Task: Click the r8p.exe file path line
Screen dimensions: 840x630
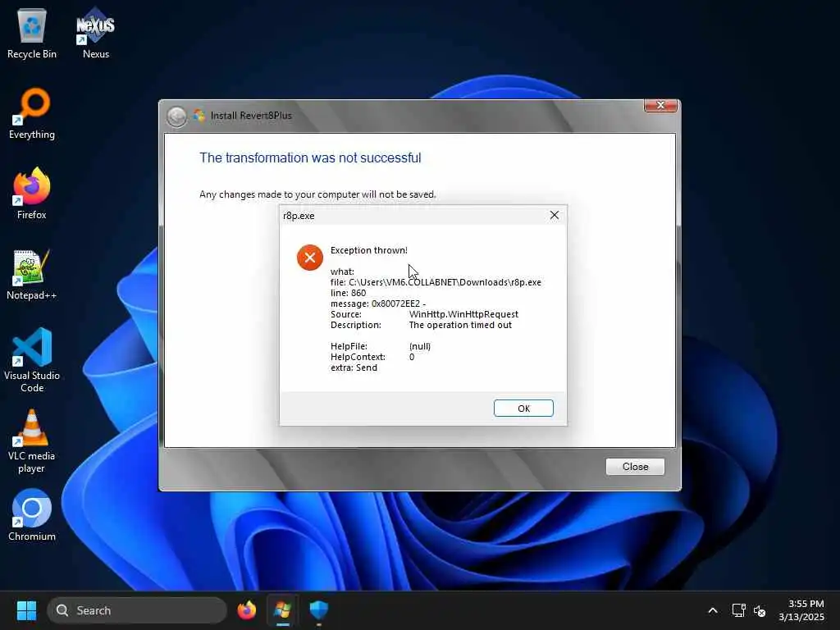Action: tap(436, 282)
